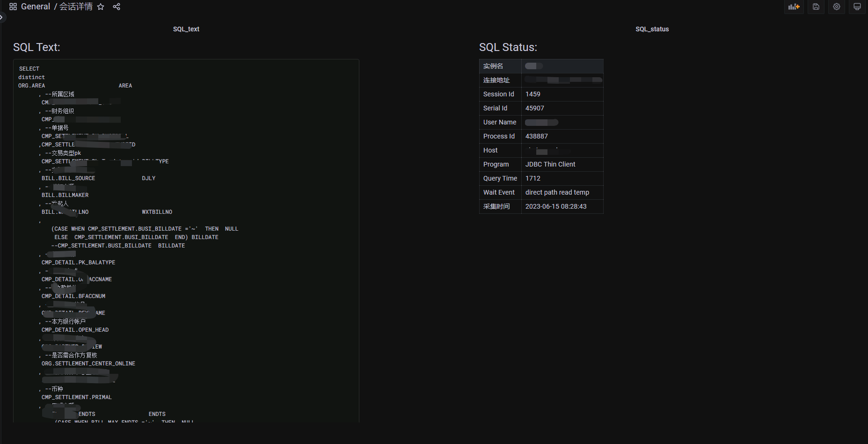Click the WXTBILLNO alias in the SQL

[x=157, y=212]
